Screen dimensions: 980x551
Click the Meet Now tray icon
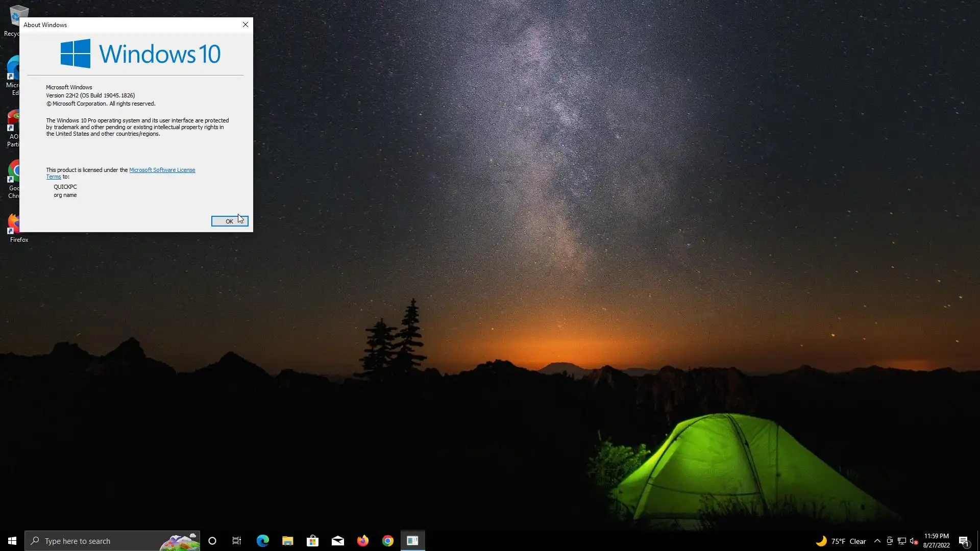pyautogui.click(x=890, y=541)
